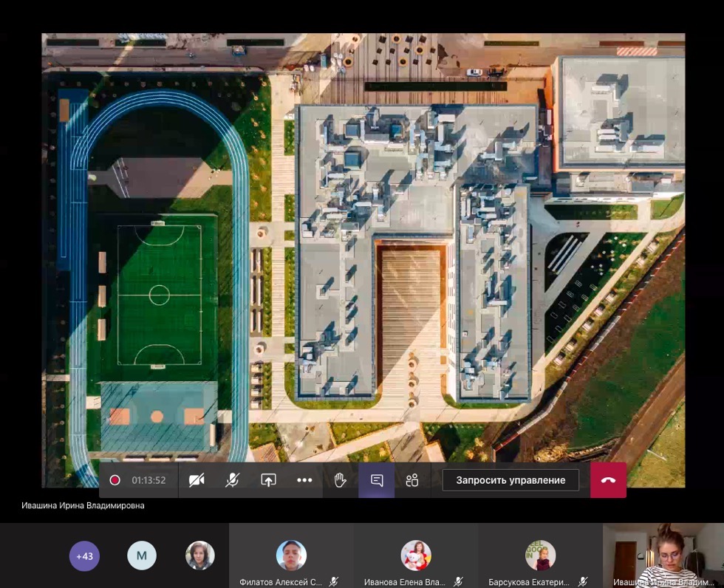Click muted mic icon next to Филатов Алексей
The width and height of the screenshot is (724, 588).
(334, 582)
